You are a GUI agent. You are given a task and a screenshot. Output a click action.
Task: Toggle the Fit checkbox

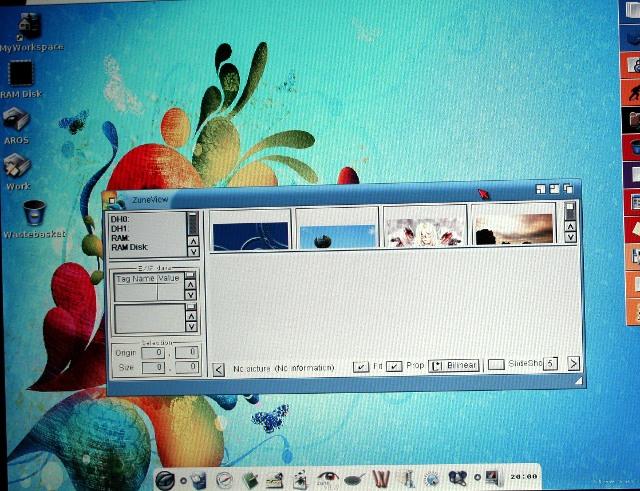pyautogui.click(x=361, y=367)
